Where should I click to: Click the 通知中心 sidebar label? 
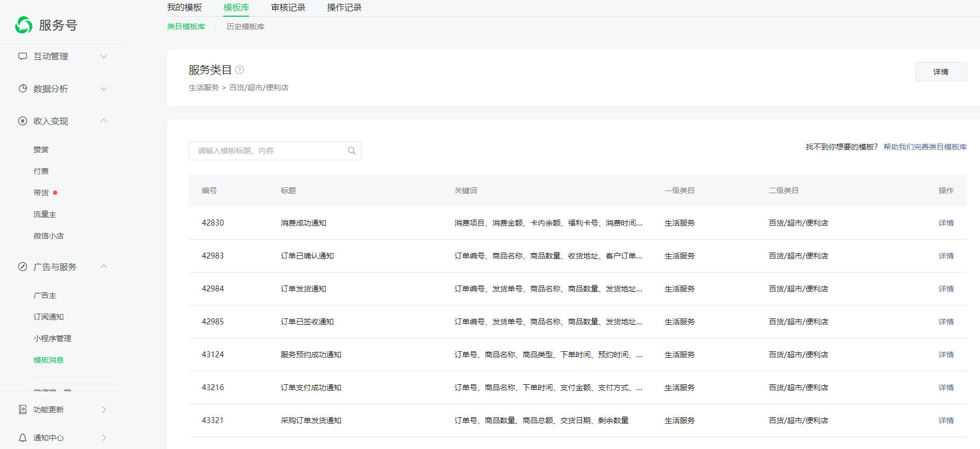pos(49,438)
